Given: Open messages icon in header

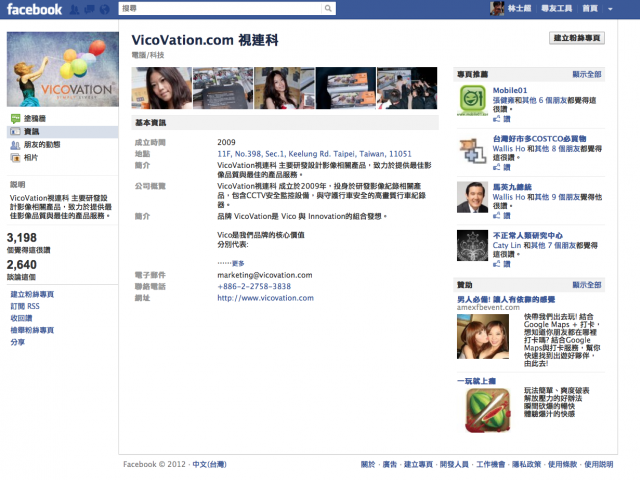Looking at the screenshot, I should click(x=89, y=9).
